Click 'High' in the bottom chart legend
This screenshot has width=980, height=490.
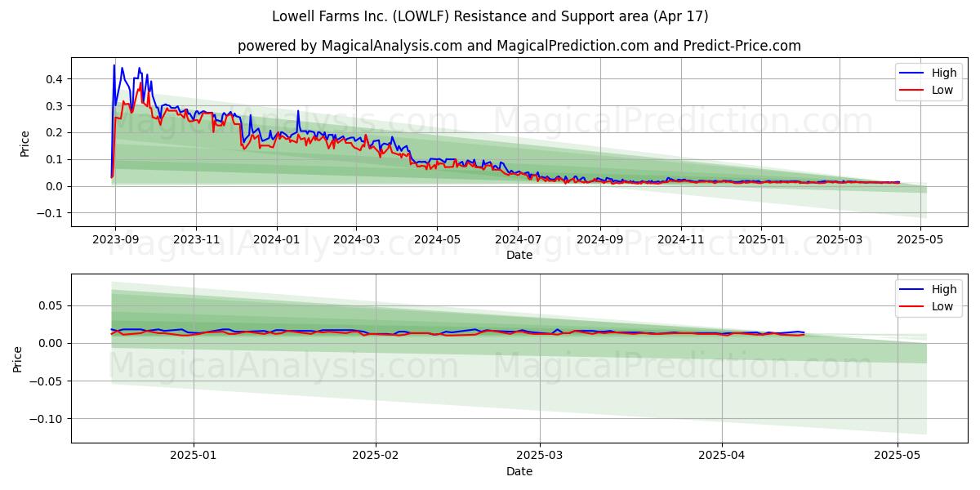[944, 289]
